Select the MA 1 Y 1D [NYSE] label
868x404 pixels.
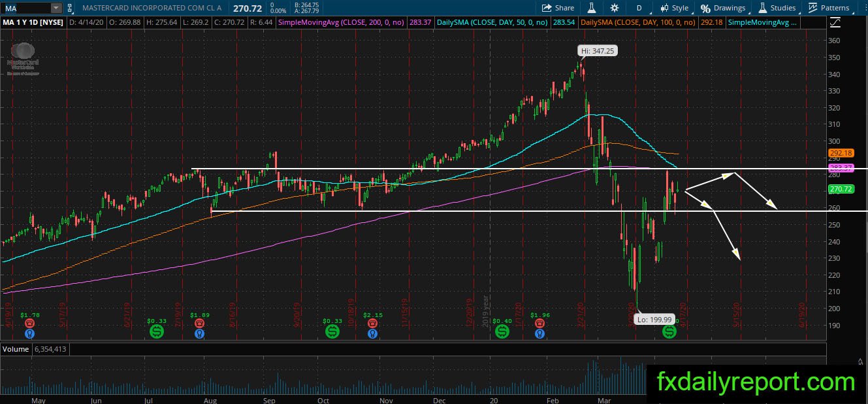33,22
